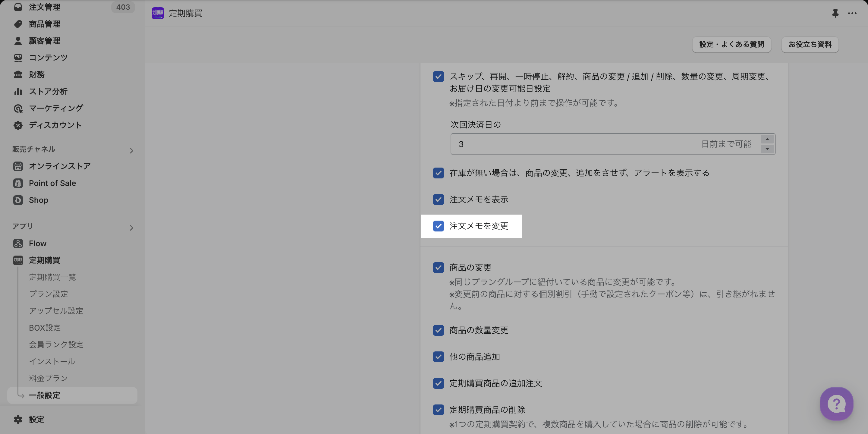Click the 次回決済日の days input field
This screenshot has width=868, height=434.
[x=573, y=144]
